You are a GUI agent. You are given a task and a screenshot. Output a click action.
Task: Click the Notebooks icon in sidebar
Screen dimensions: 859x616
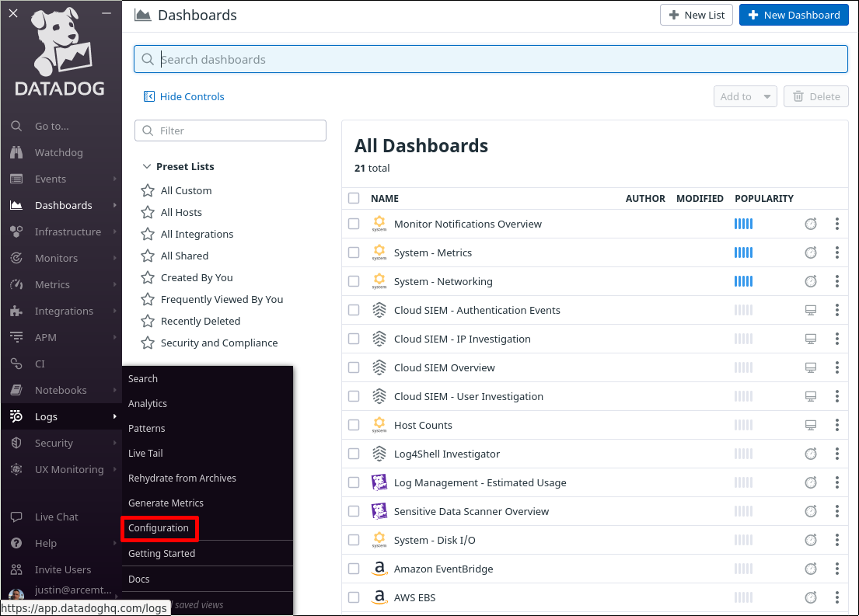coord(16,390)
